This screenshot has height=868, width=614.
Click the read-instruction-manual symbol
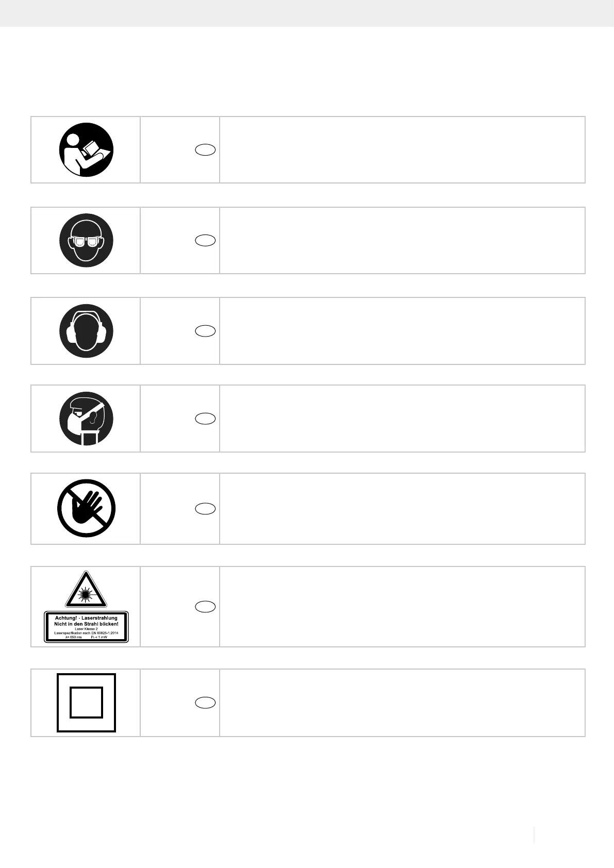pyautogui.click(x=86, y=150)
